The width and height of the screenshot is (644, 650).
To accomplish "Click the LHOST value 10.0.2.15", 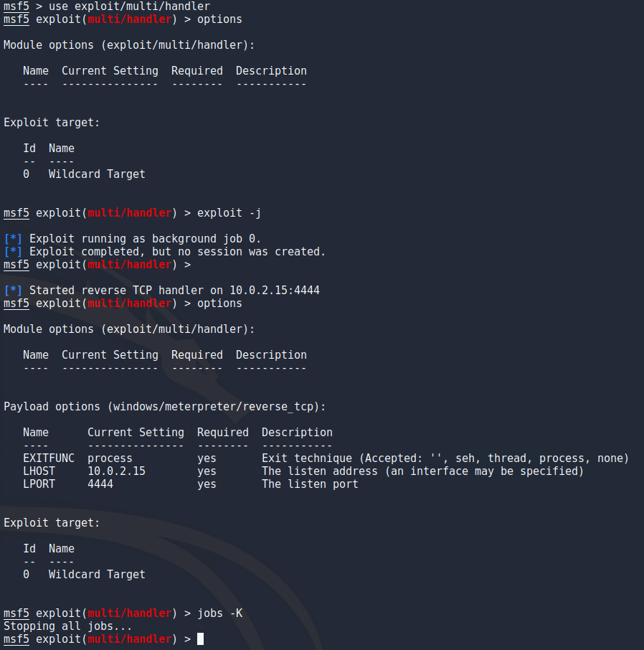I will click(116, 471).
